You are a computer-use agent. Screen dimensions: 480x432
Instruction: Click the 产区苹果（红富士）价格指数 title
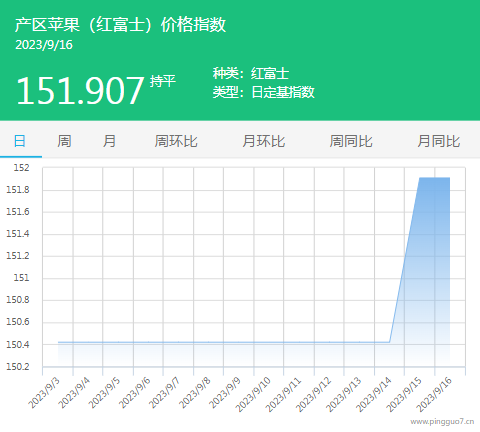(120, 25)
